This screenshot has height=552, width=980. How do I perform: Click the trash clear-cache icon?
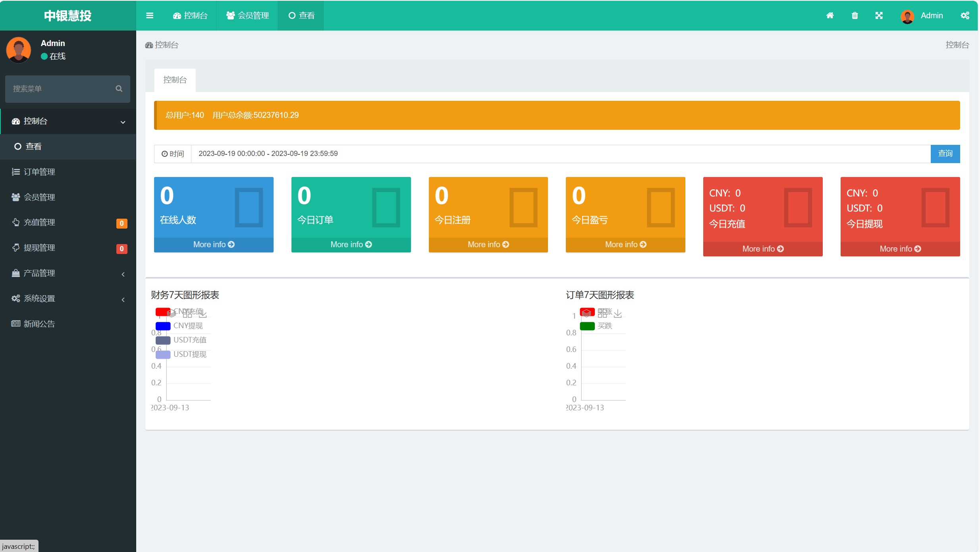coord(855,15)
